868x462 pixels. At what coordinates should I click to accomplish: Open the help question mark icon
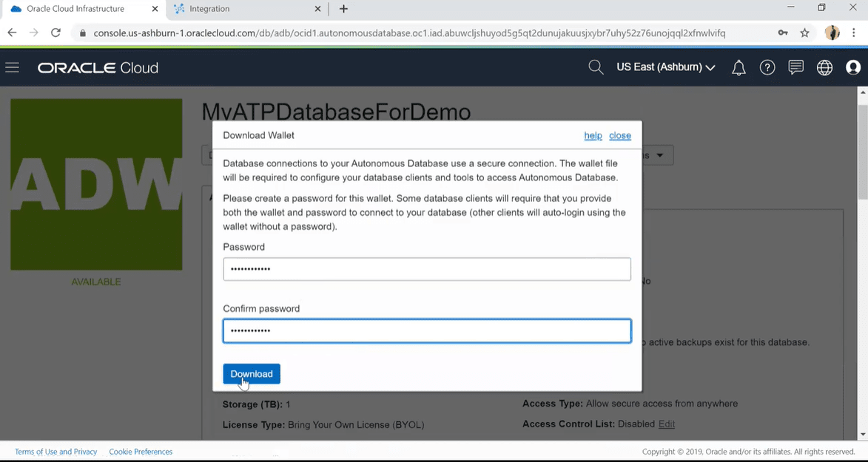pyautogui.click(x=767, y=67)
